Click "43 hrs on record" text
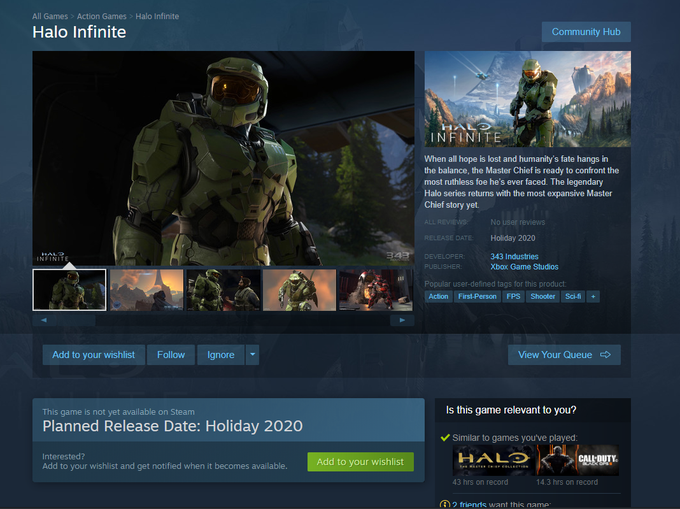Screen dimensions: 680x509 480,482
